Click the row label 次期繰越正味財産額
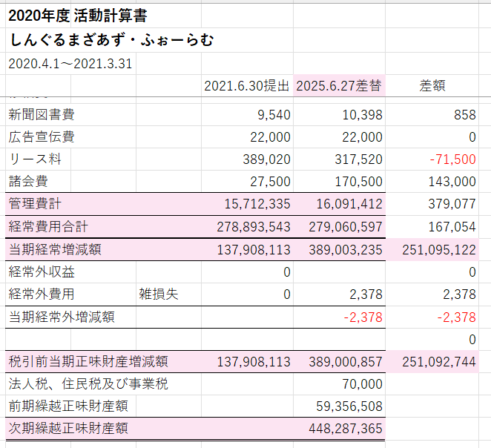The height and width of the screenshot is (448, 491). (68, 428)
